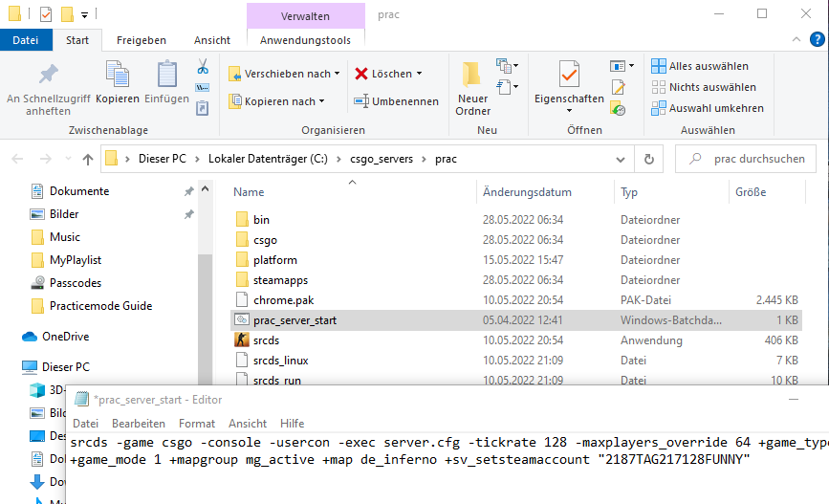Open the Anwendungstools tab

[x=305, y=40]
